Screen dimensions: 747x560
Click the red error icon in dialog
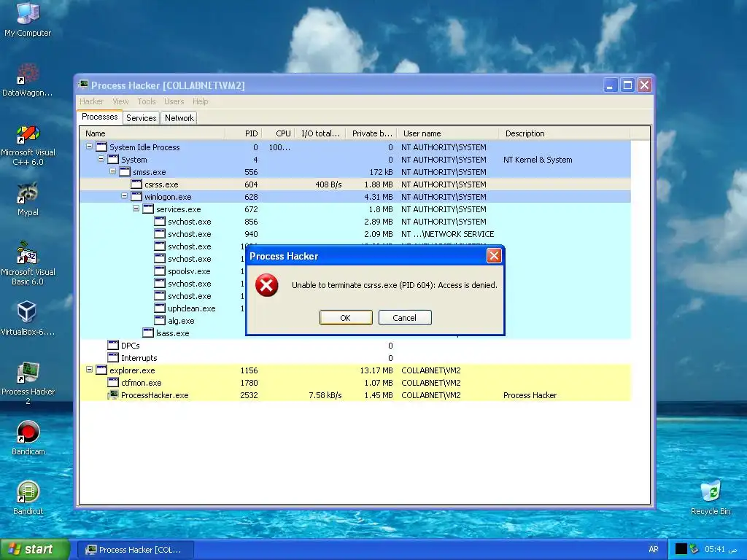(267, 285)
